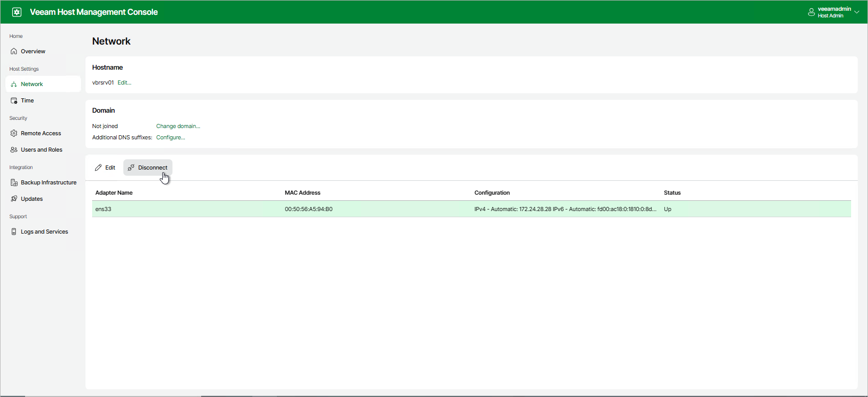Expand the veeamadmin account dropdown chevron
Screen dimensions: 868x397
point(857,12)
